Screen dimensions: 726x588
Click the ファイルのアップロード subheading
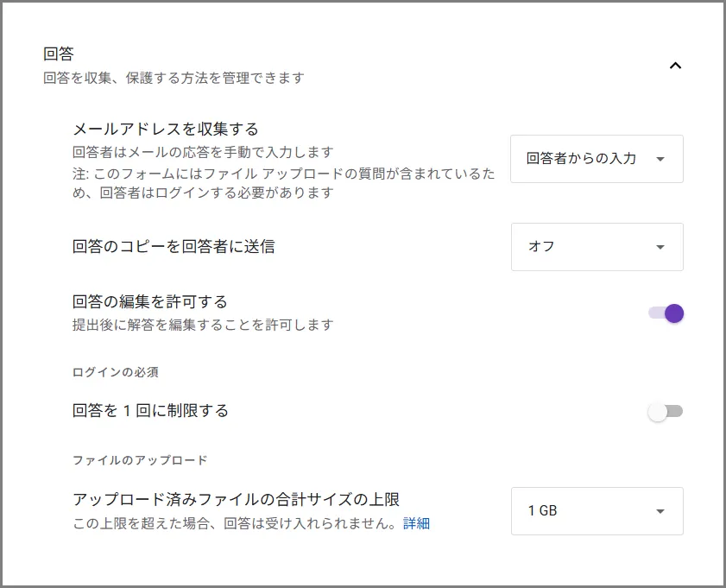140,460
